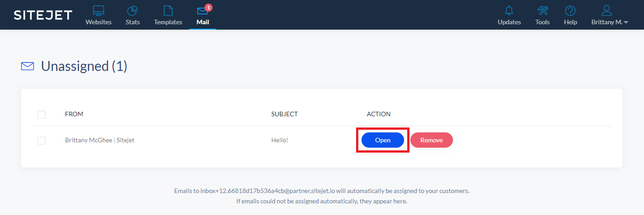Open the Stats pie chart icon
Screen dimensions: 644x215
coord(132,11)
